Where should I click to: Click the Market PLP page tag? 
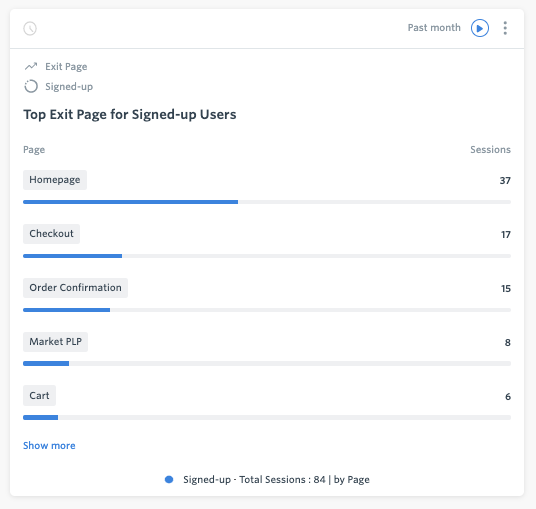coord(55,342)
